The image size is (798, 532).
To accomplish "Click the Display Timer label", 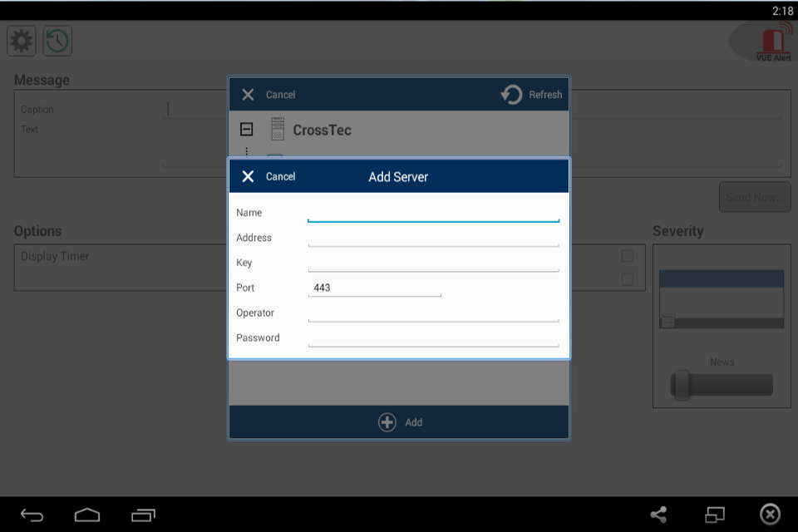I will [55, 256].
